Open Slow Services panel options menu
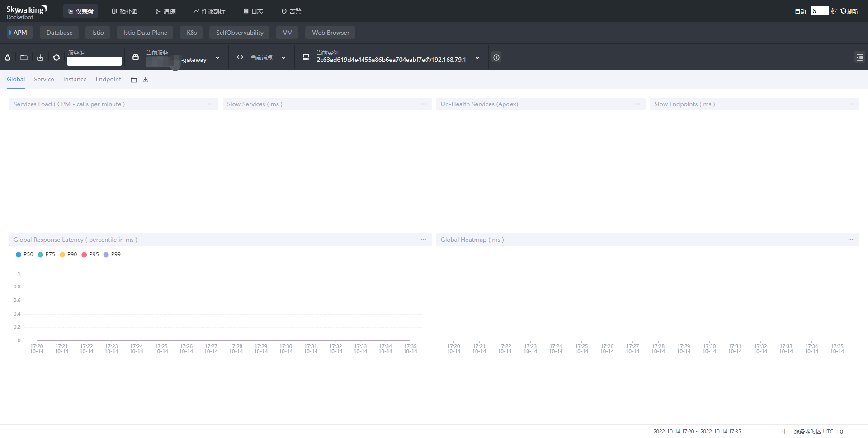 tap(424, 104)
